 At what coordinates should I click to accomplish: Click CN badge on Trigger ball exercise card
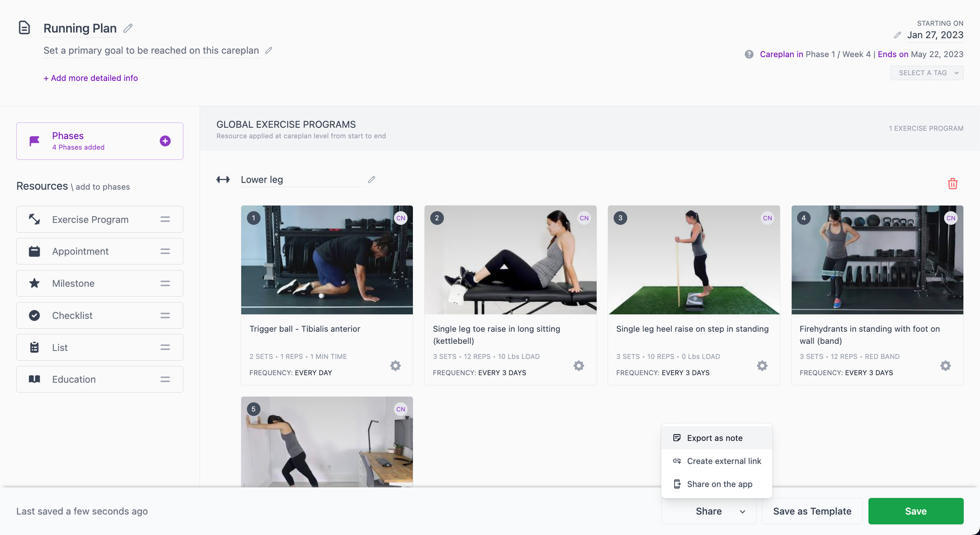tap(401, 218)
